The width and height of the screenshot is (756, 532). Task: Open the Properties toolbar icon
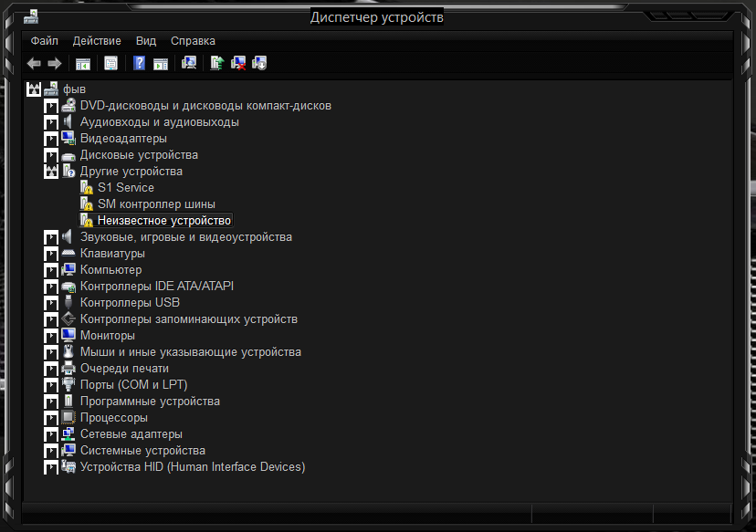pos(110,63)
